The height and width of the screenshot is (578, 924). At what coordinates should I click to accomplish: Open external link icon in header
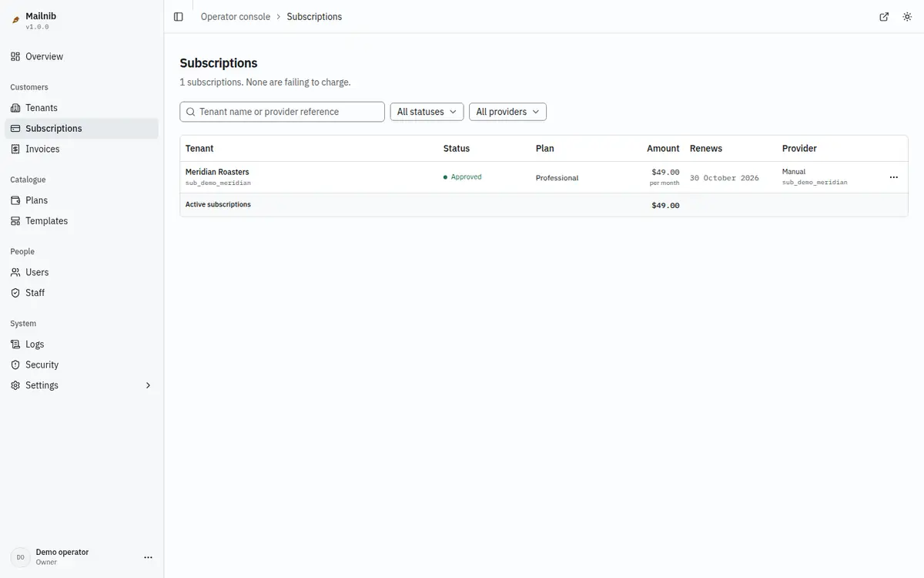click(884, 17)
